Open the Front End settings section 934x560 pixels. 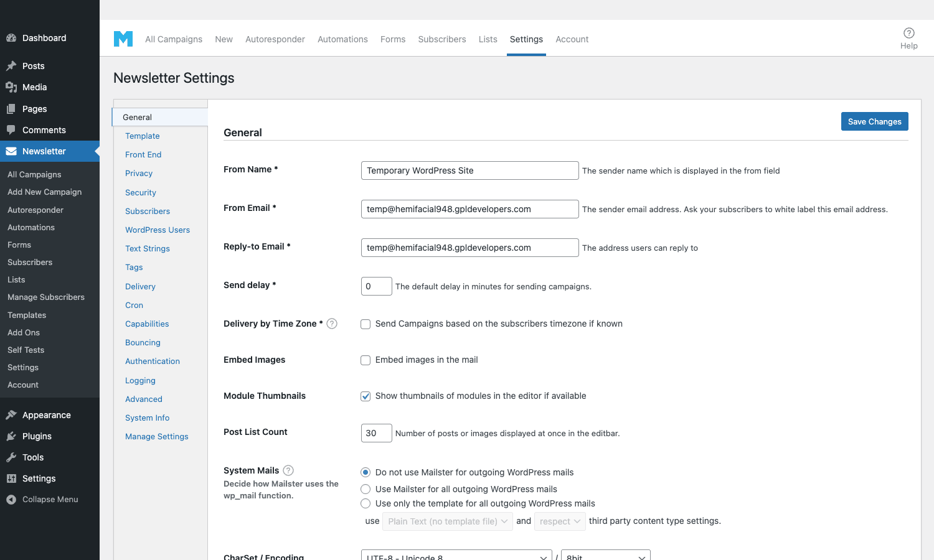[x=143, y=154]
